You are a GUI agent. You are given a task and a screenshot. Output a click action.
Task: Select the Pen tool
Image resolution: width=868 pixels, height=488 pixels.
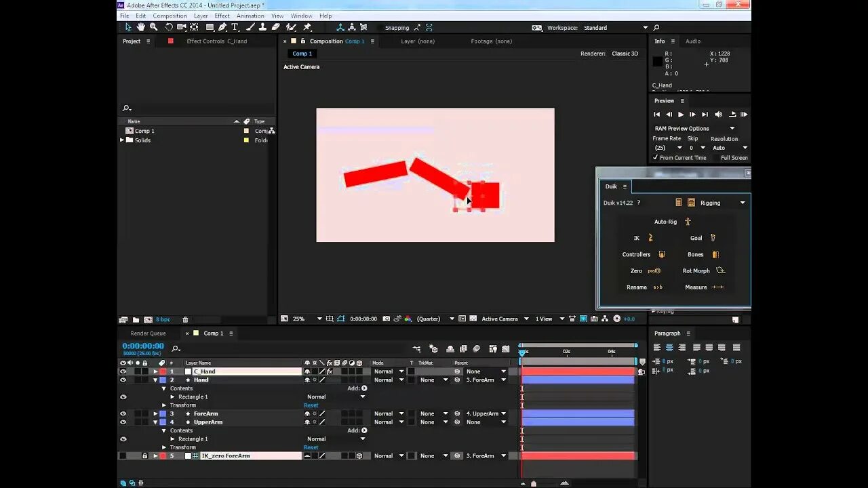point(223,28)
